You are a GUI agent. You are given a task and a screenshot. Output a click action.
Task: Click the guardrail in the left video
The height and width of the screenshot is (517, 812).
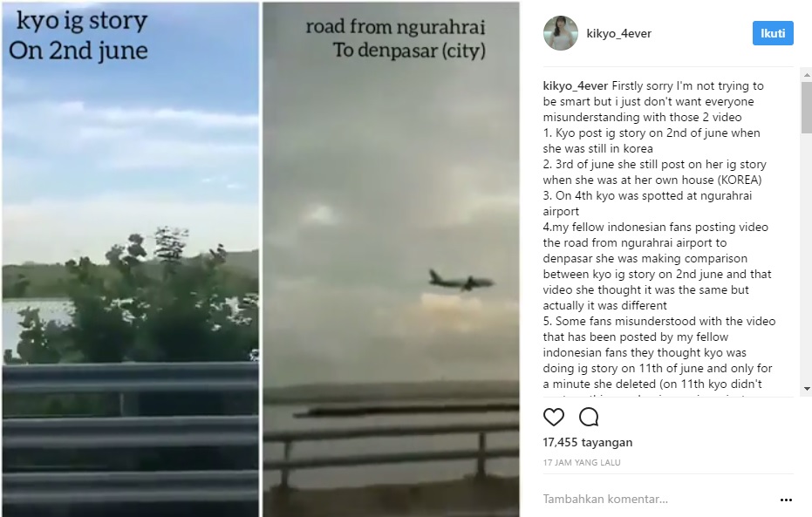pyautogui.click(x=131, y=439)
